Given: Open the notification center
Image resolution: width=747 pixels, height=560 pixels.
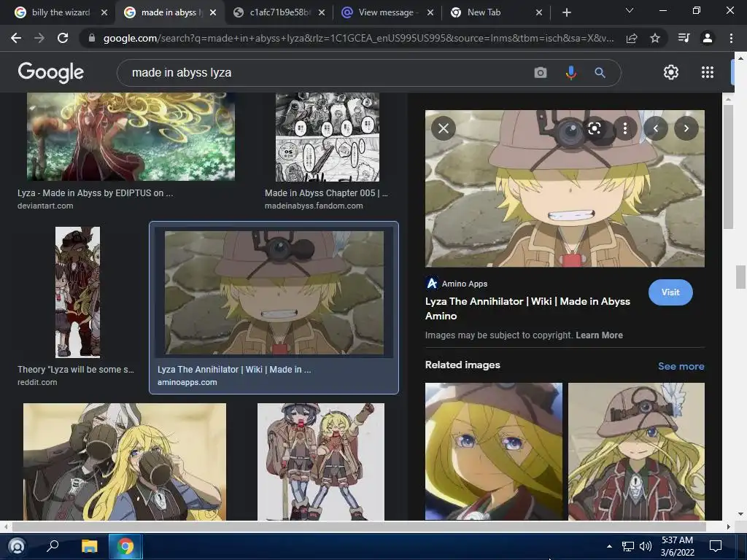Looking at the screenshot, I should coord(716,546).
